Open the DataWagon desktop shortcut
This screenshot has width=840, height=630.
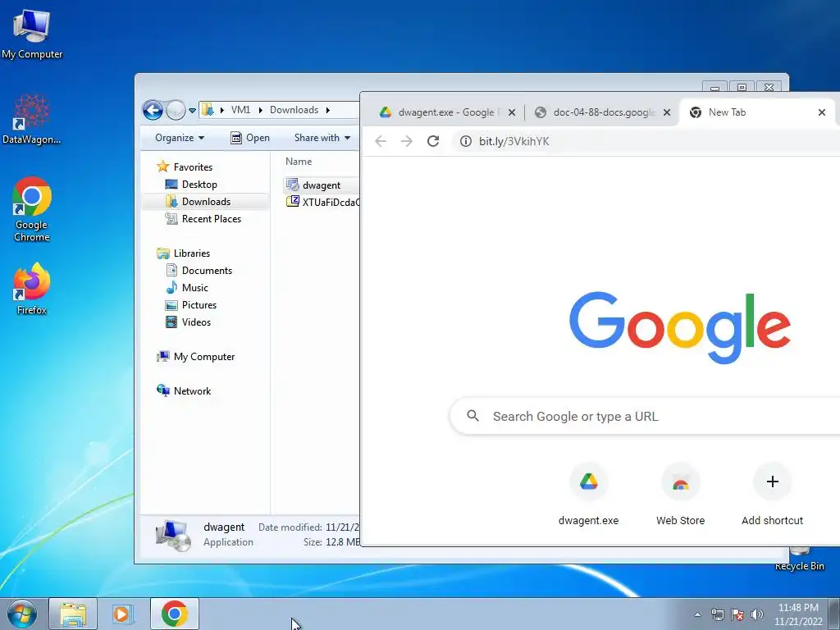[32, 119]
